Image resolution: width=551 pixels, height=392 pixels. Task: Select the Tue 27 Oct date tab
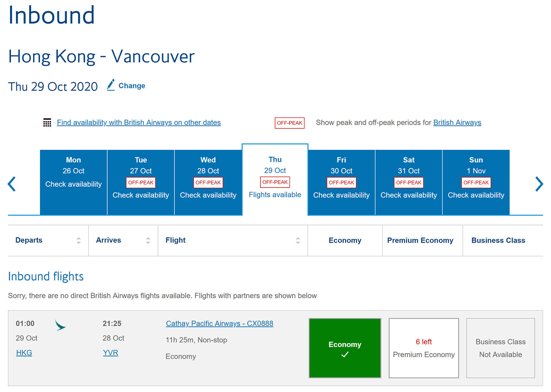tap(141, 182)
